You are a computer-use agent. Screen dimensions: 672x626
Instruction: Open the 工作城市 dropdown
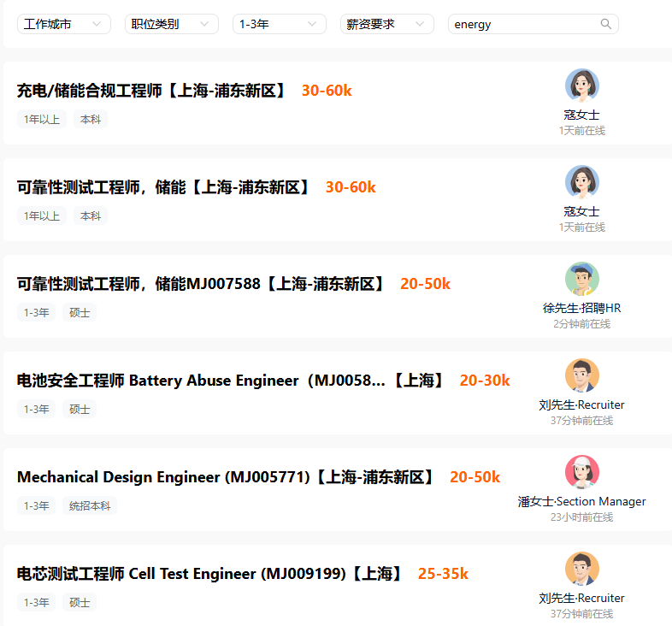(x=64, y=24)
